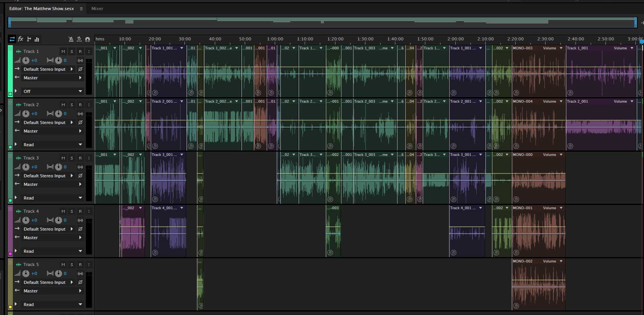The image size is (644, 315).
Task: Click Master output button on Track 5
Action: 53,291
